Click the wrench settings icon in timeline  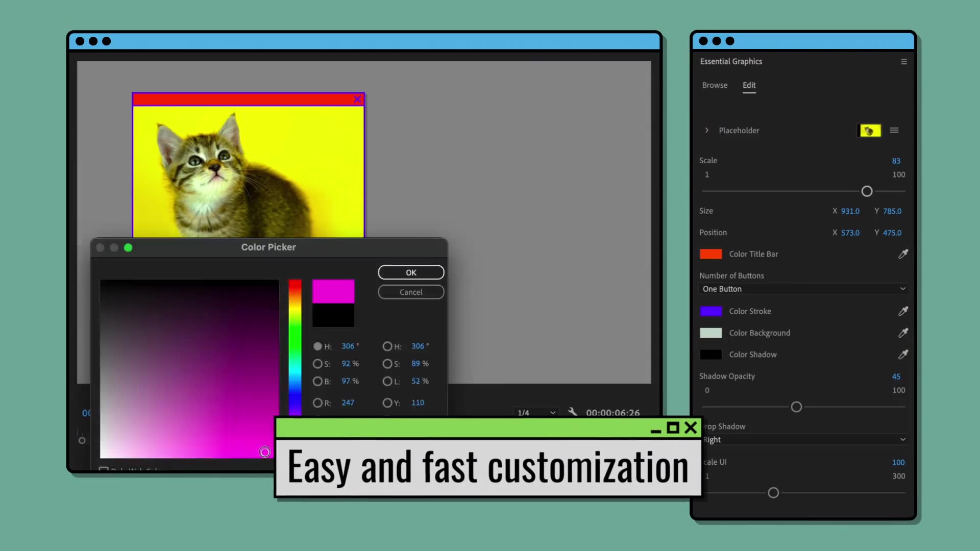click(x=572, y=412)
